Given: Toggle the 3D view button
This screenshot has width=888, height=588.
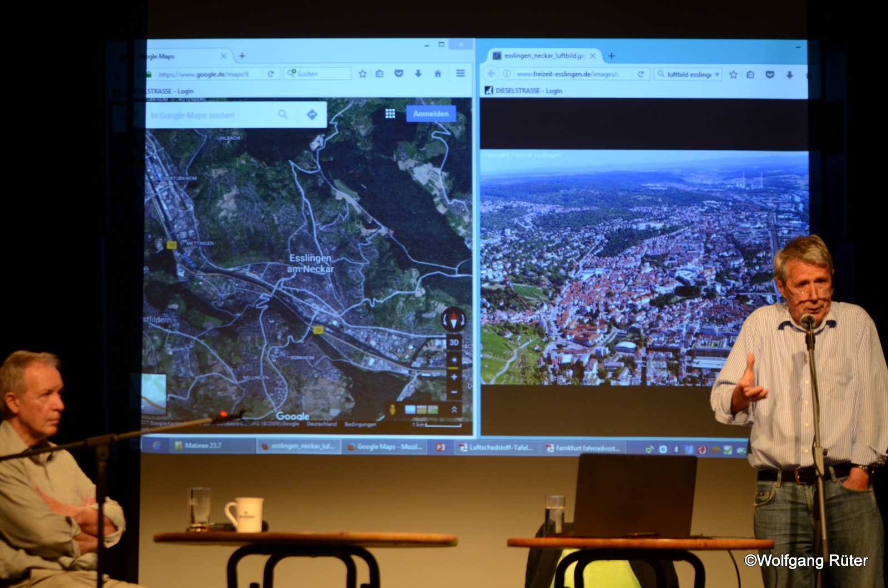Looking at the screenshot, I should pyautogui.click(x=454, y=342).
